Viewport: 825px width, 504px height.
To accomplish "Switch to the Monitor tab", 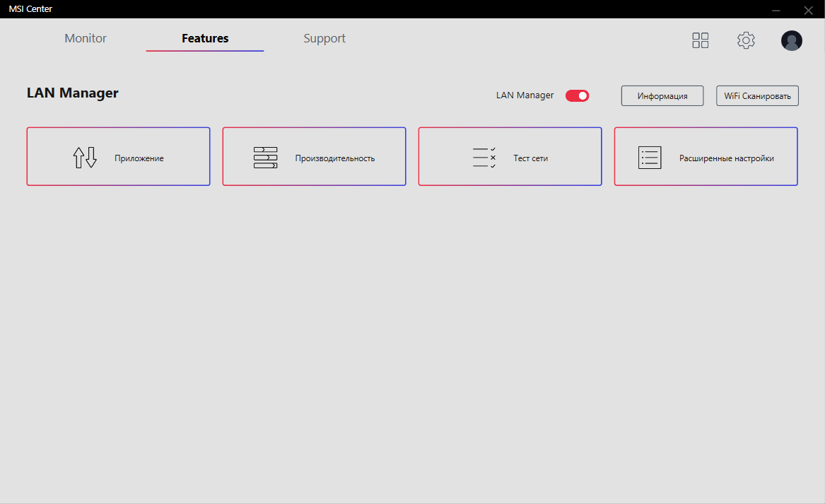I will (86, 38).
